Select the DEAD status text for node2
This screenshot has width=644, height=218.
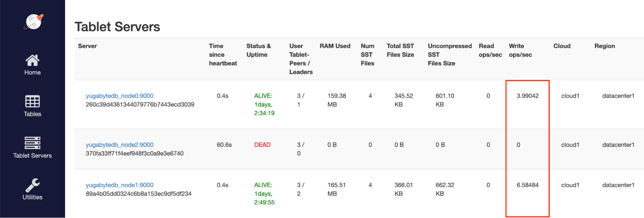click(262, 145)
